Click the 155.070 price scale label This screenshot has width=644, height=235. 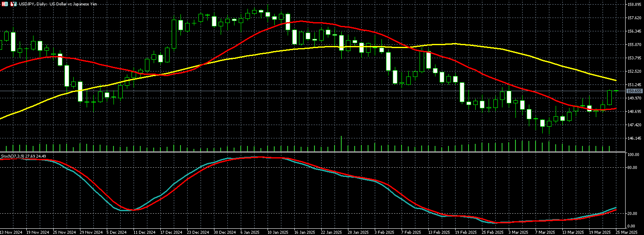(634, 45)
